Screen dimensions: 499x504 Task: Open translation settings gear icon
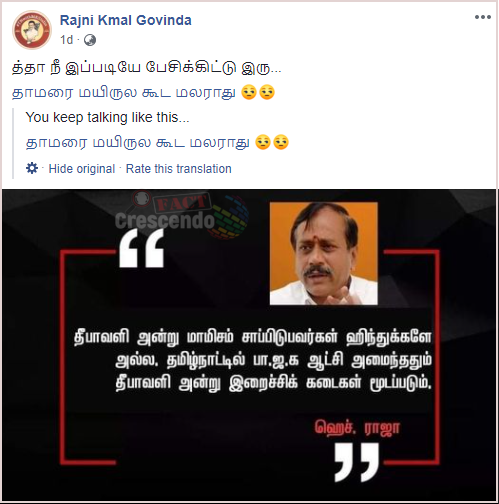pos(32,168)
